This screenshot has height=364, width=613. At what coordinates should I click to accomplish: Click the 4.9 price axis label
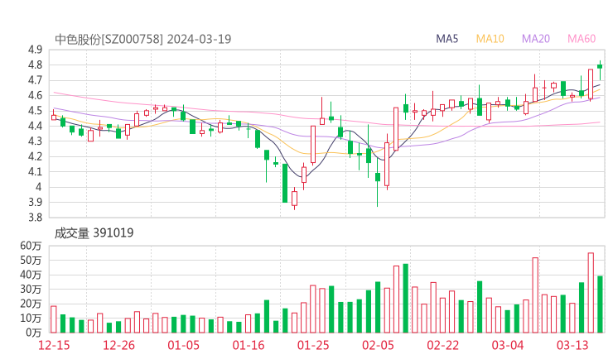pos(35,50)
